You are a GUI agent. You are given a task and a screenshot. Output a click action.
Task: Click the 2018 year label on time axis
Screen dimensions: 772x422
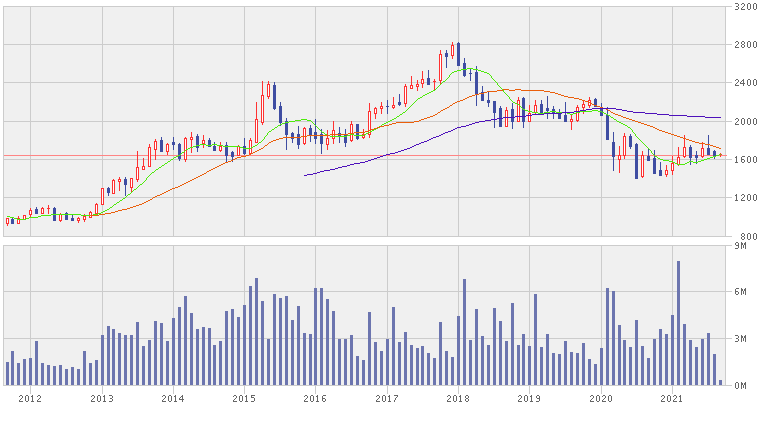(458, 398)
